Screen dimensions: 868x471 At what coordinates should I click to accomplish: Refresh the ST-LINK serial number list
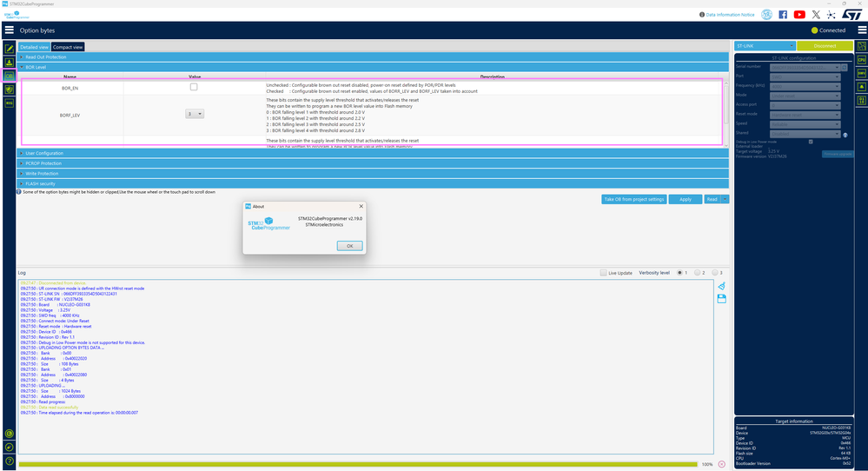click(845, 68)
